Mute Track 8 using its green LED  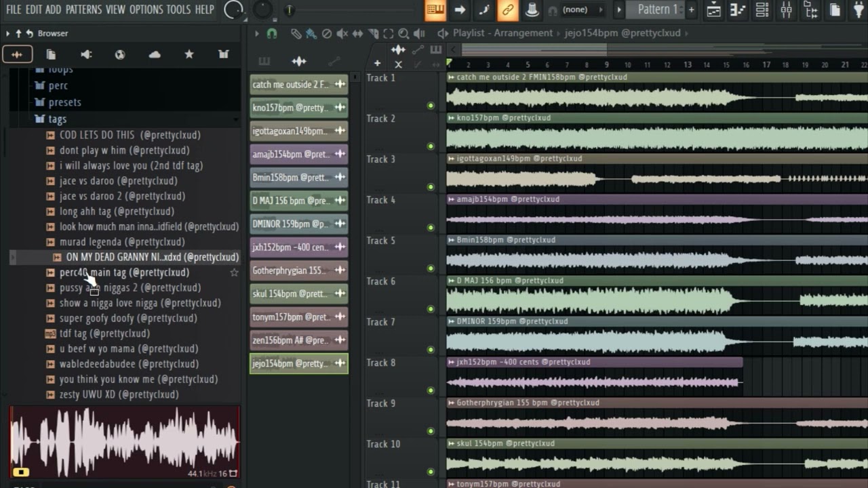point(431,390)
